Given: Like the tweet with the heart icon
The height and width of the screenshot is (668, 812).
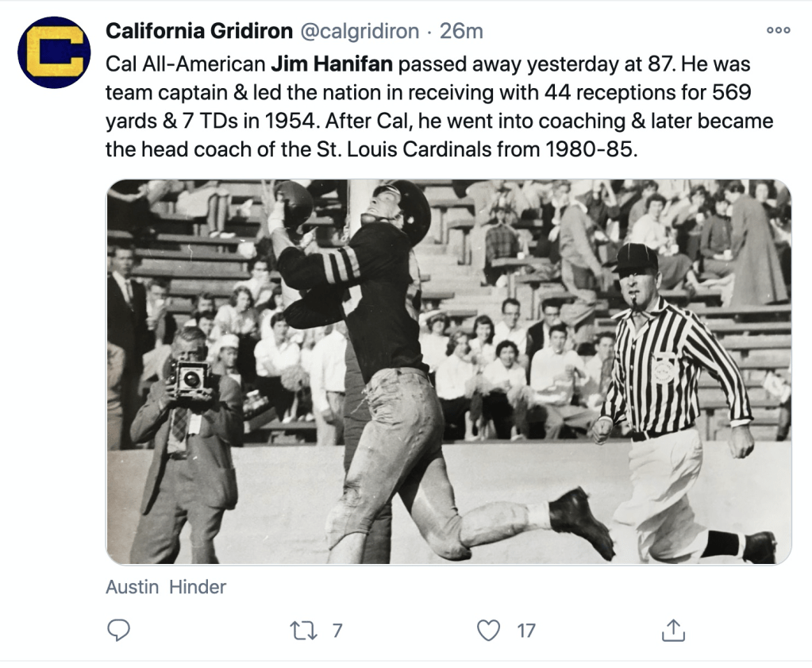Looking at the screenshot, I should [x=488, y=631].
